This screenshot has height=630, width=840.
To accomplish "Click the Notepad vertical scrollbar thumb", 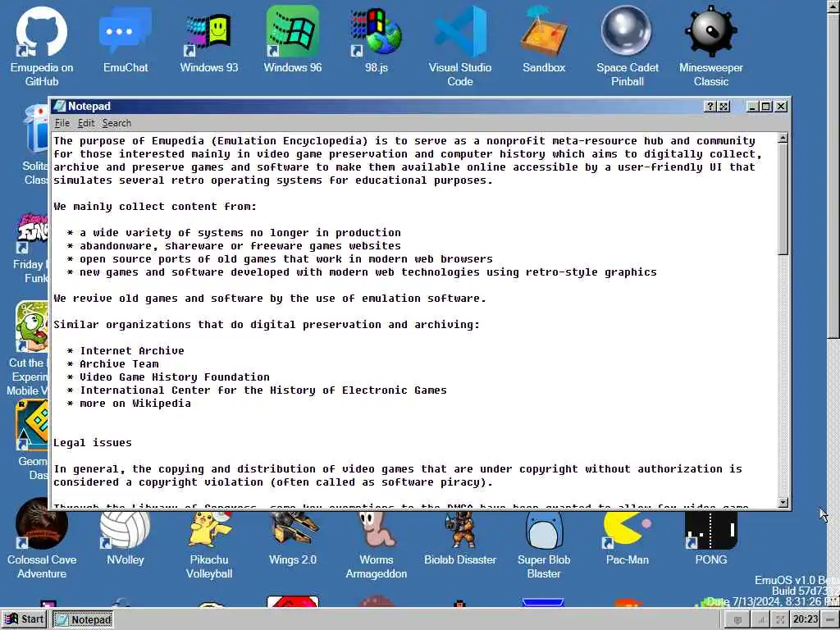I will [x=783, y=199].
